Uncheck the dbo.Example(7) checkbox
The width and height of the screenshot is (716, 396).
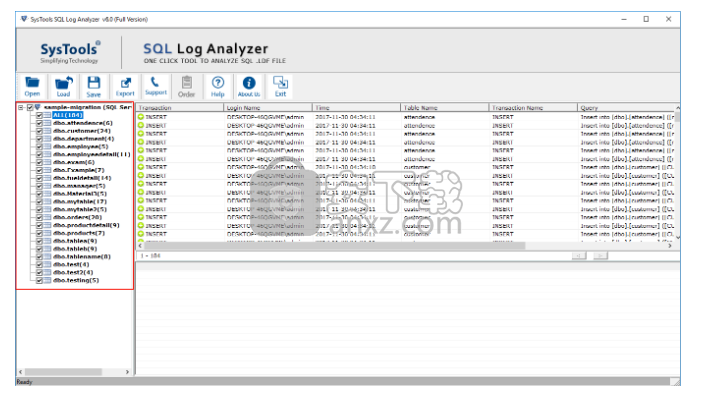(39, 170)
